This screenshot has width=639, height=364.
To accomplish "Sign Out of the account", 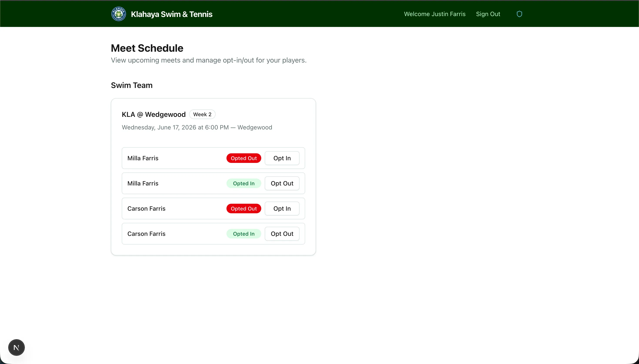I will [488, 14].
